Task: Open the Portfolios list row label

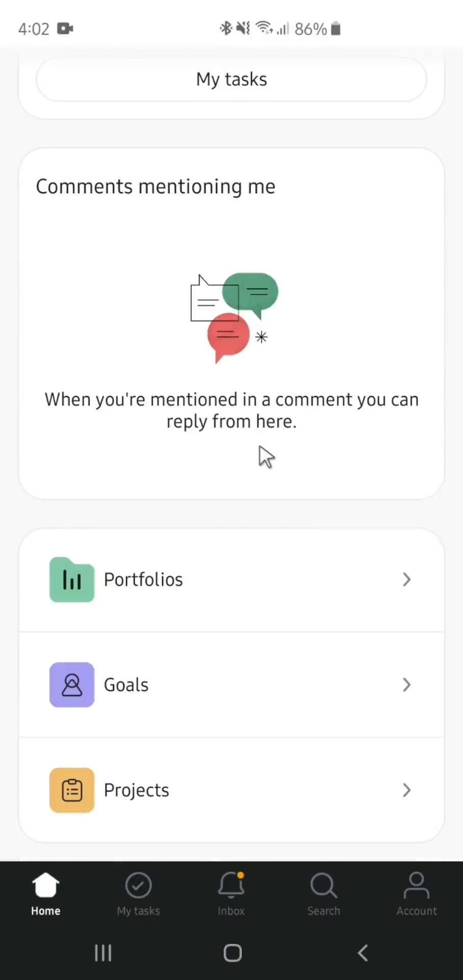Action: coord(143,580)
